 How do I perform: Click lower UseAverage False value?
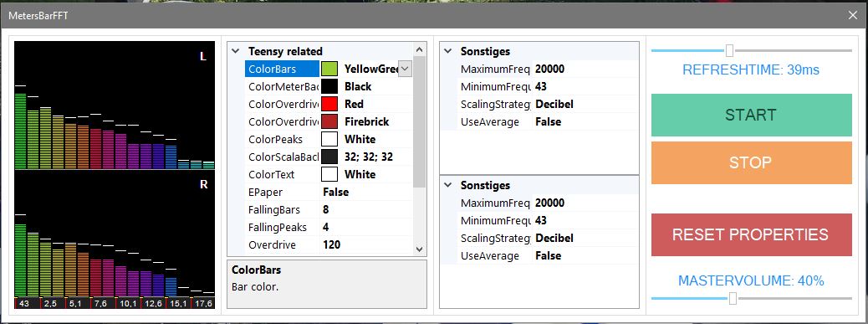point(548,255)
